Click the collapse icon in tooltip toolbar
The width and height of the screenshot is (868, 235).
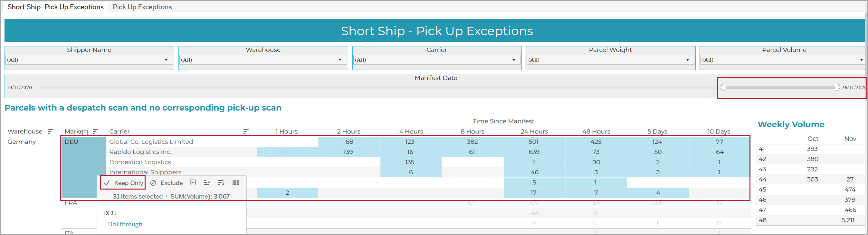[193, 182]
